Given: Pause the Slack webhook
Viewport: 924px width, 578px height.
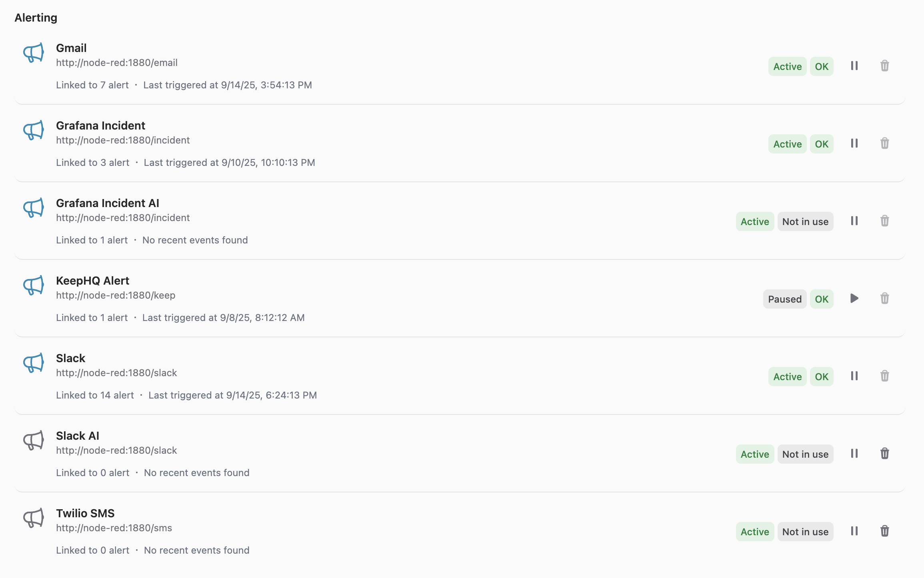Looking at the screenshot, I should pos(854,376).
